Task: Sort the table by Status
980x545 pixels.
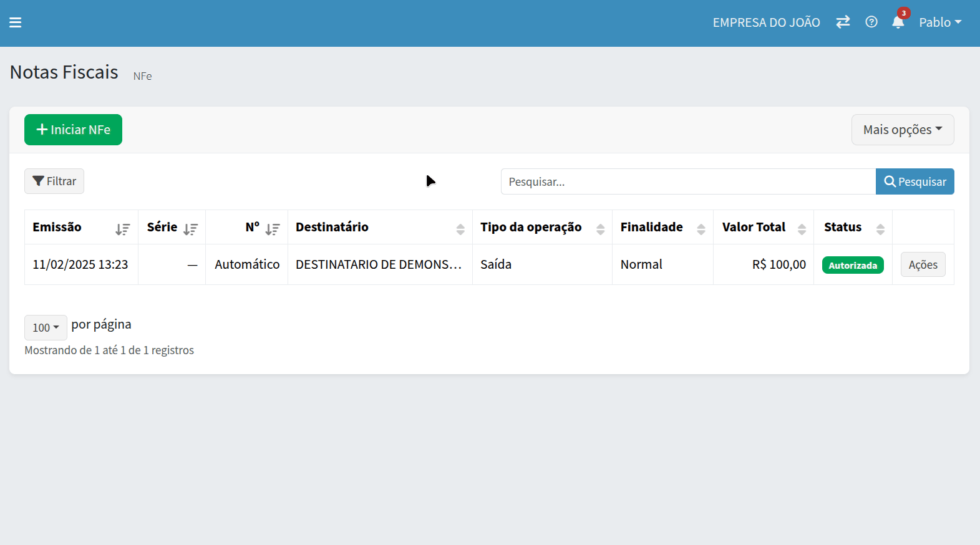Action: click(880, 229)
